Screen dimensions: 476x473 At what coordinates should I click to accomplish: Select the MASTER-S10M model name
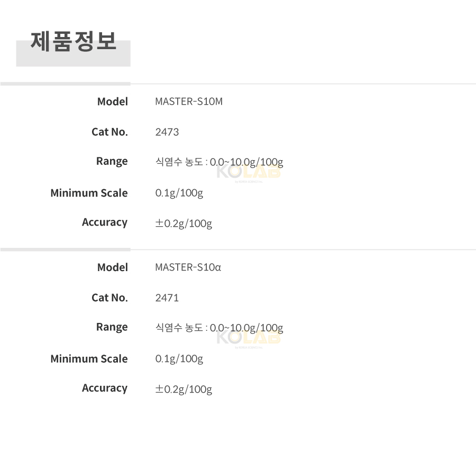tap(189, 101)
